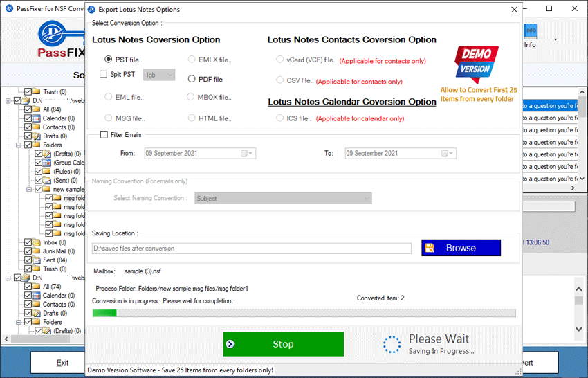Click the To date calendar icon
Screen dimensions: 588x378
click(x=444, y=153)
